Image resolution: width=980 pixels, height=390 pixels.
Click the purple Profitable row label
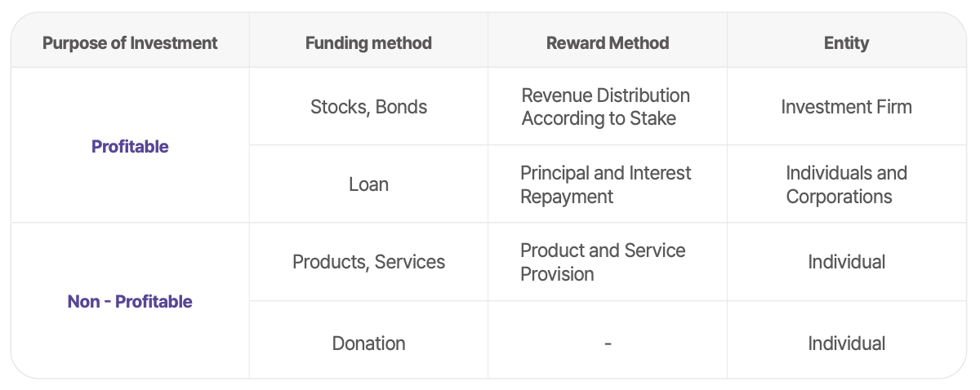coord(130,147)
